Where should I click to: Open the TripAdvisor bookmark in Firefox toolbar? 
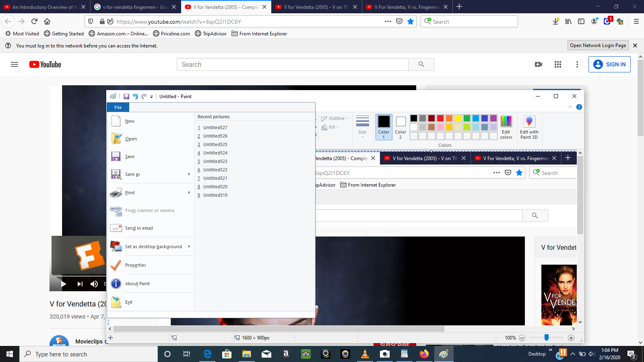(x=211, y=34)
